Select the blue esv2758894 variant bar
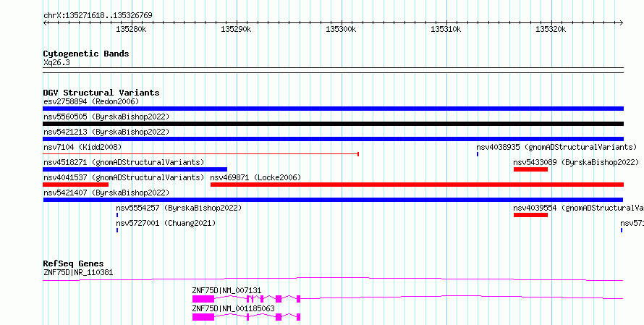Image resolution: width=644 pixels, height=325 pixels. pyautogui.click(x=333, y=109)
